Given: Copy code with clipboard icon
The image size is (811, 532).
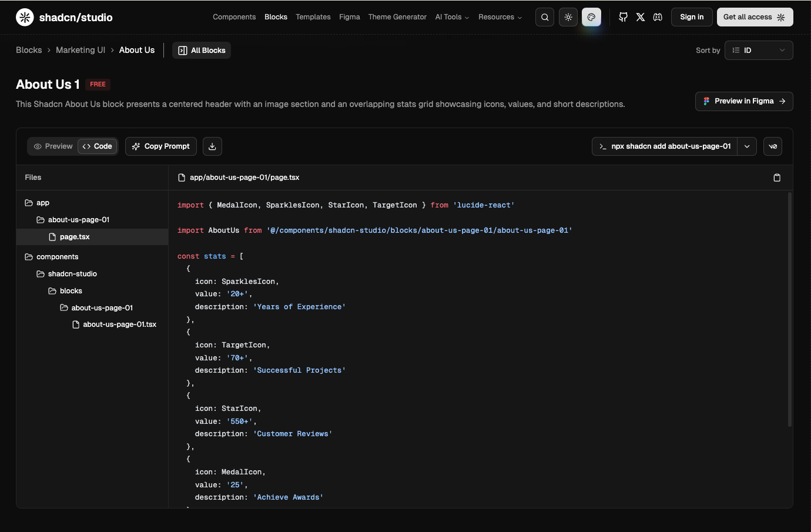Looking at the screenshot, I should click(777, 178).
